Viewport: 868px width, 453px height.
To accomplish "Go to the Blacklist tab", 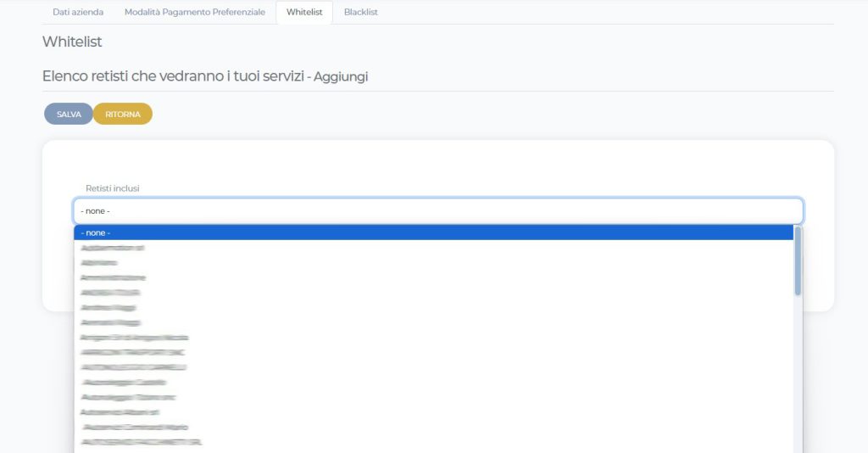I will pyautogui.click(x=361, y=13).
